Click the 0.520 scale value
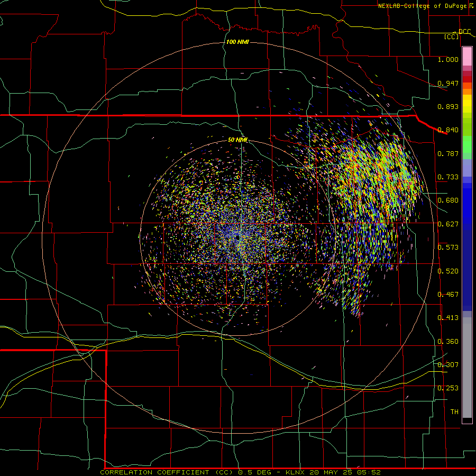Image resolution: width=476 pixels, height=476 pixels. pyautogui.click(x=448, y=271)
